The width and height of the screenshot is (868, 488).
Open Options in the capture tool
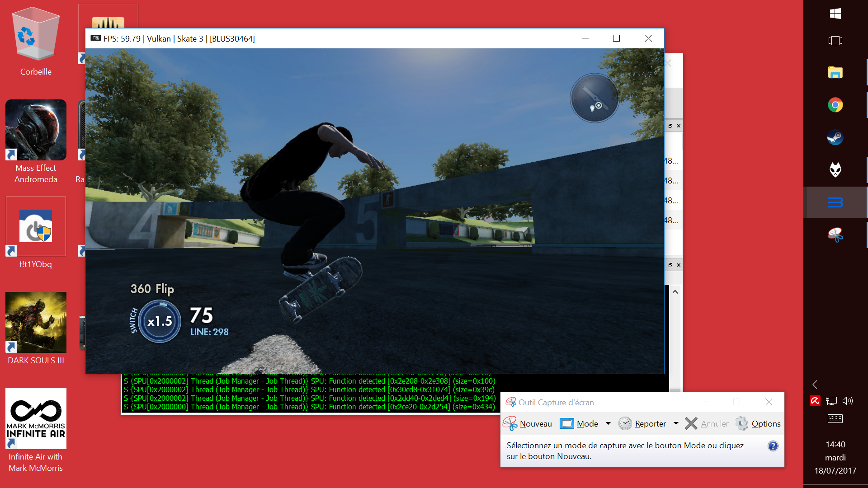758,423
